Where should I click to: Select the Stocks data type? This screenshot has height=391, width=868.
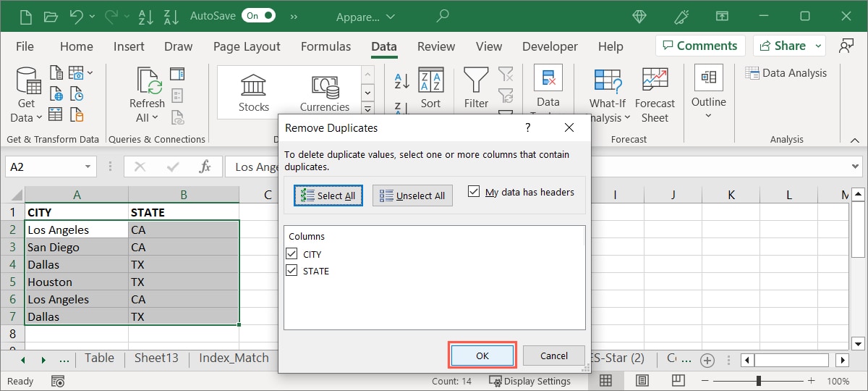pyautogui.click(x=254, y=92)
